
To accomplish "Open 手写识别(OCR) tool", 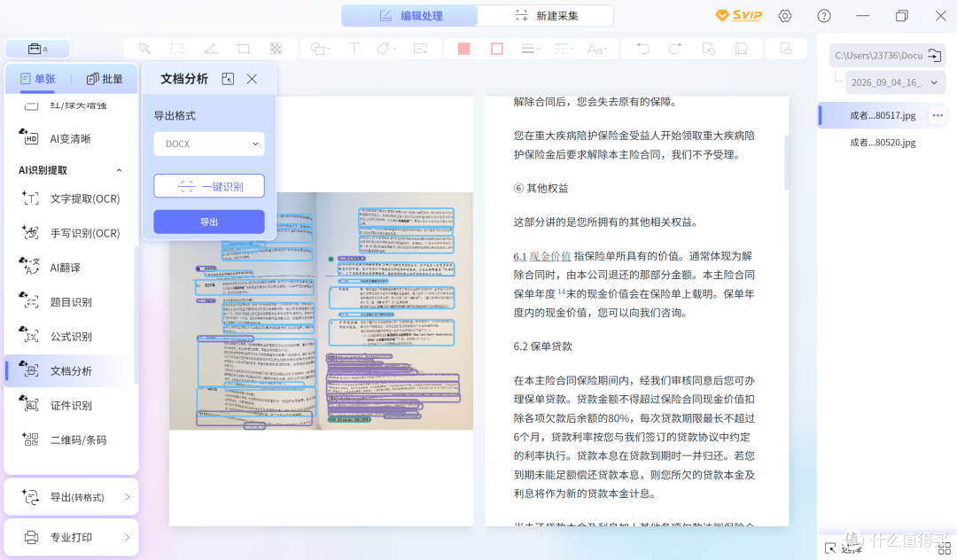I will [x=71, y=233].
